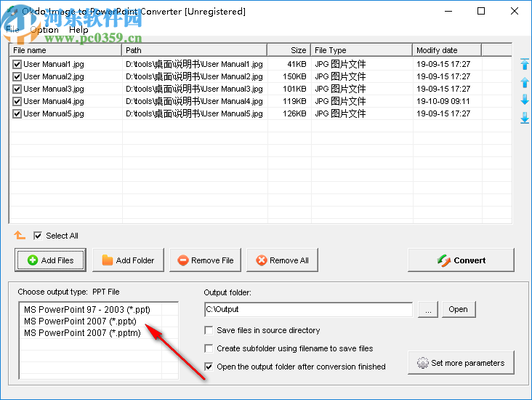Click the Add Files button
The width and height of the screenshot is (532, 400).
(50, 260)
